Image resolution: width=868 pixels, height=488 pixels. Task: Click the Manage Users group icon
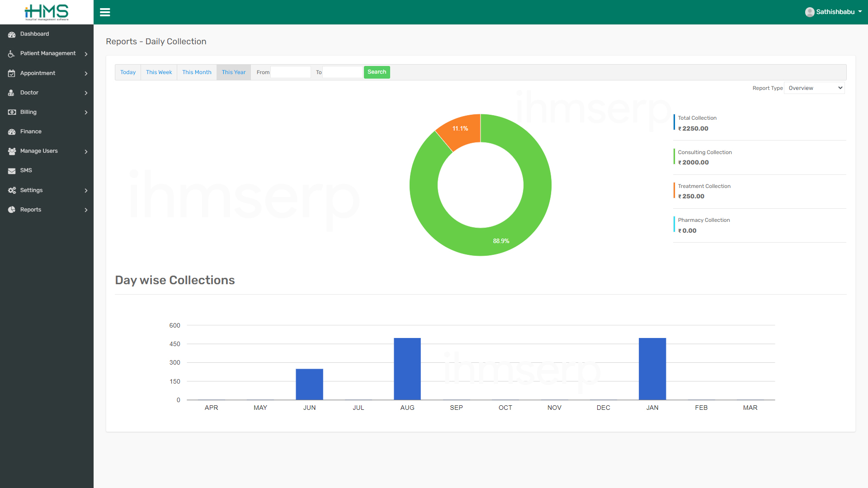click(12, 151)
